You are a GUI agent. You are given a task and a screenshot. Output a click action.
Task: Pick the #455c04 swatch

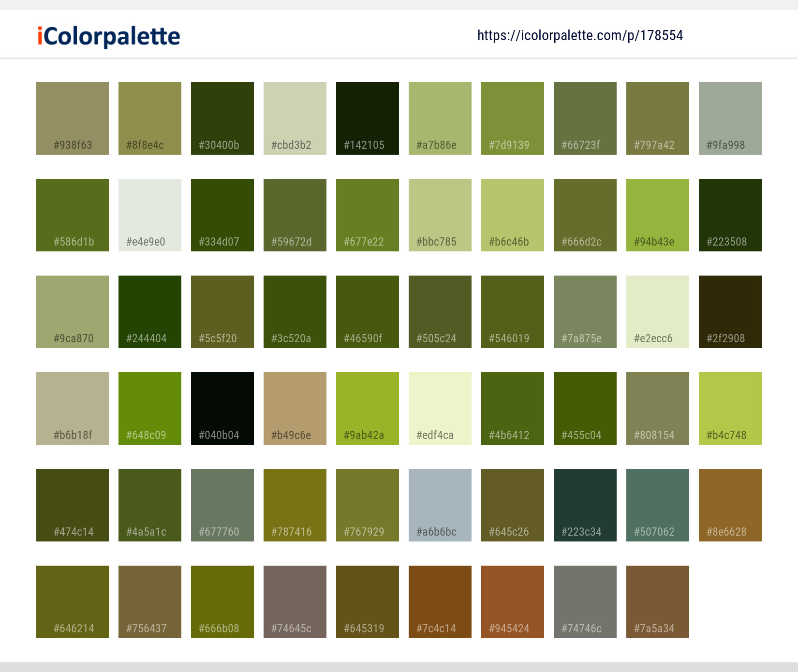pos(585,409)
